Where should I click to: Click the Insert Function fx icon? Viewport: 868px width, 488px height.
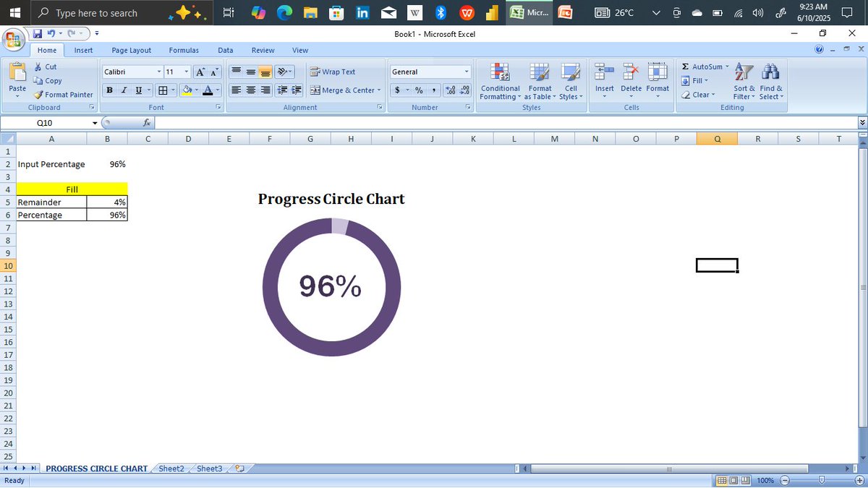147,123
